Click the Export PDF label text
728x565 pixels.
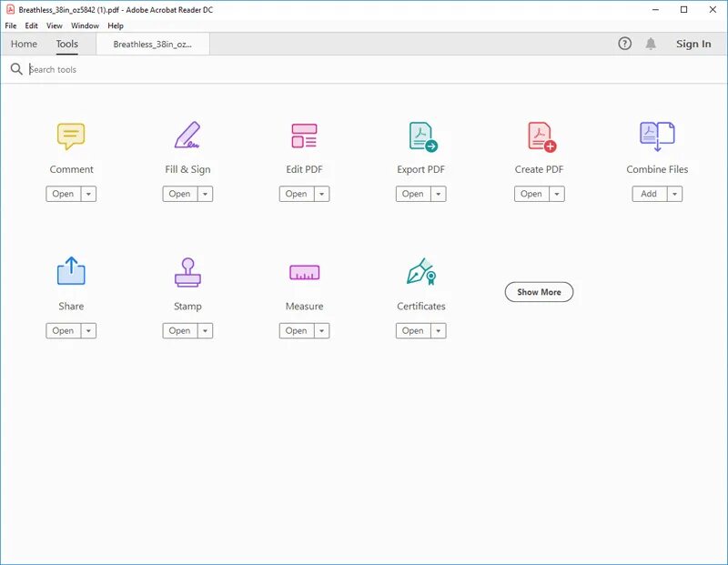click(421, 169)
